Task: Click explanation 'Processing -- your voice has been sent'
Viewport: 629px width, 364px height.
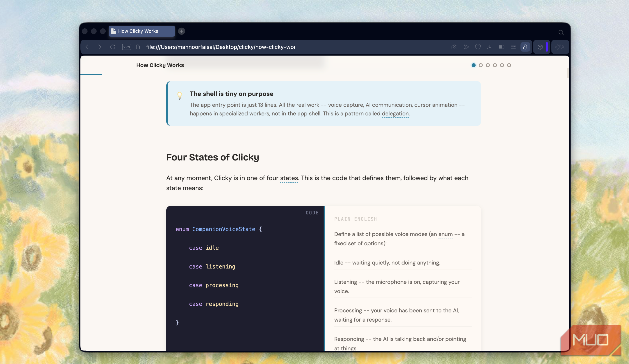Action: (397, 315)
